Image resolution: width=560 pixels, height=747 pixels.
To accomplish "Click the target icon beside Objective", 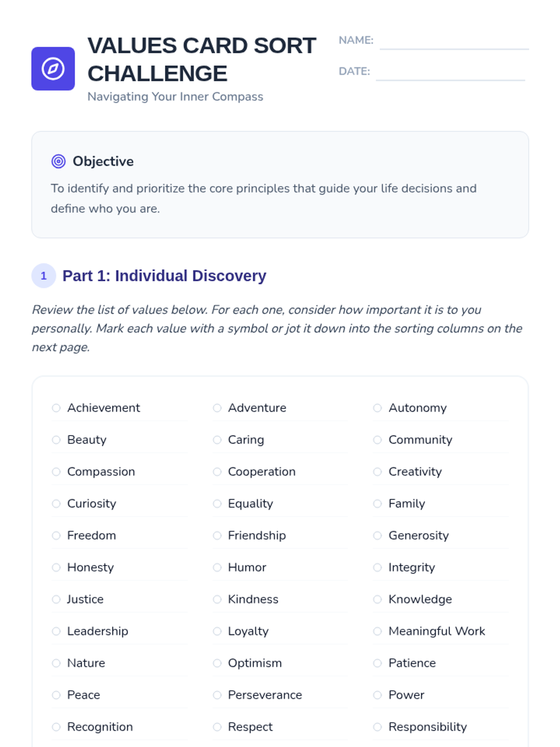I will [58, 162].
